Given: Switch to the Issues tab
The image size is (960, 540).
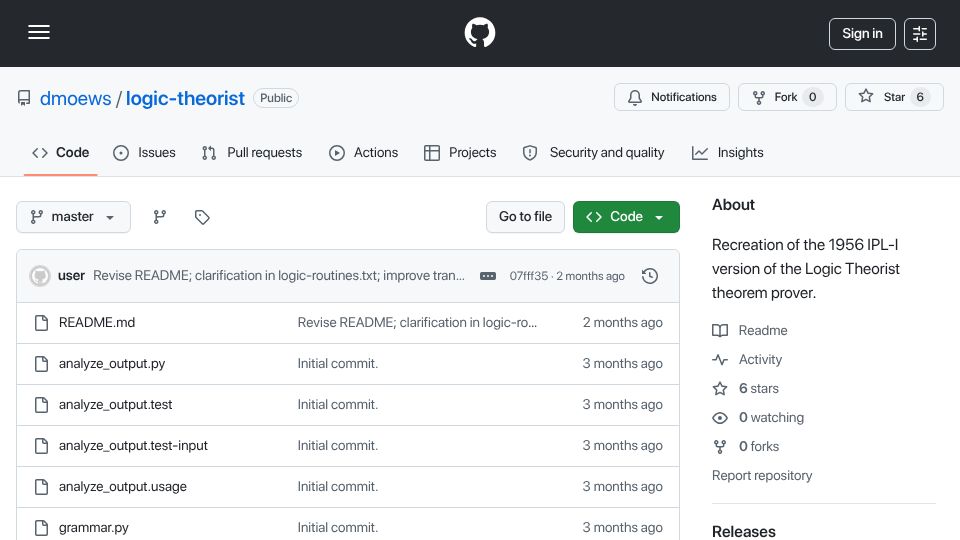Looking at the screenshot, I should pos(144,152).
